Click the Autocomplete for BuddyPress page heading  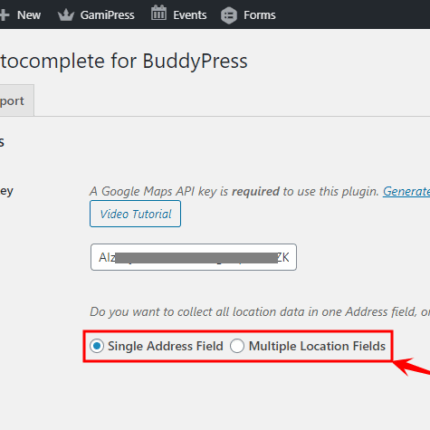coord(124,61)
